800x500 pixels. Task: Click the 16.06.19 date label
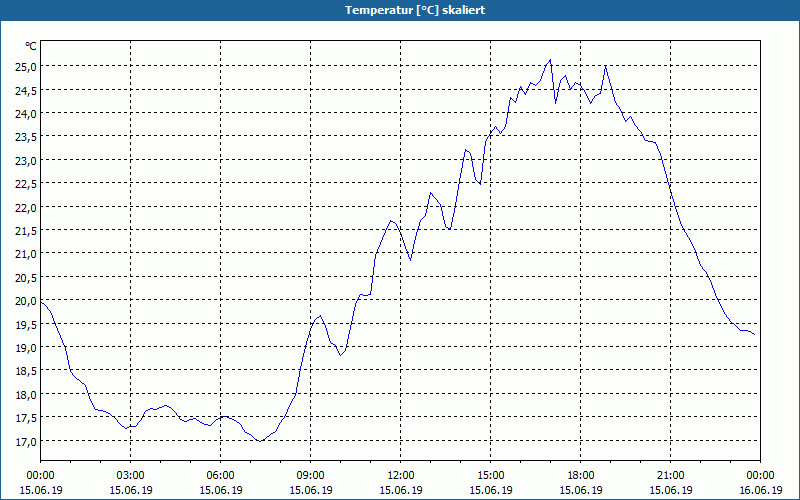(x=760, y=490)
